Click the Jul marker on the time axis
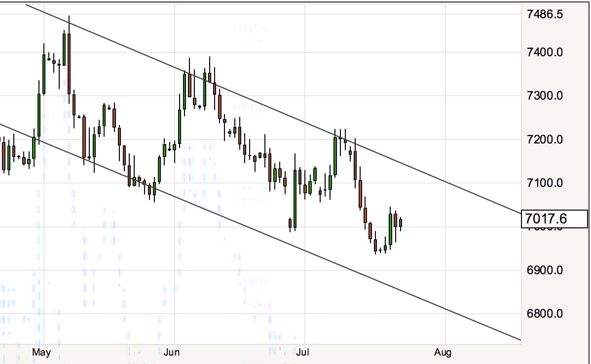The width and height of the screenshot is (591, 364). 302,352
